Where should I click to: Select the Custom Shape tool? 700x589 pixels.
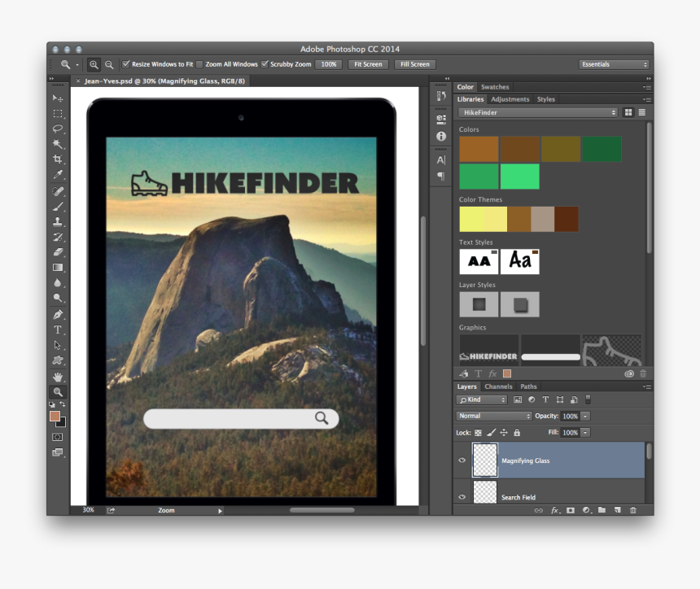click(58, 360)
